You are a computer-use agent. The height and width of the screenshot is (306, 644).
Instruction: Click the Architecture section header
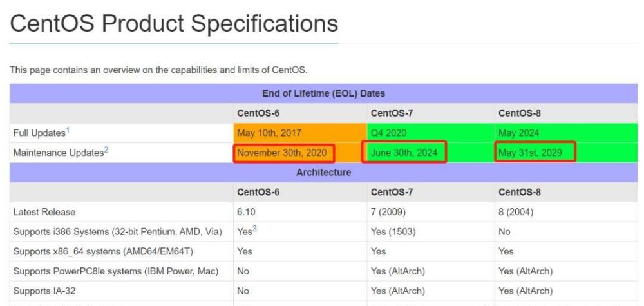point(324,173)
